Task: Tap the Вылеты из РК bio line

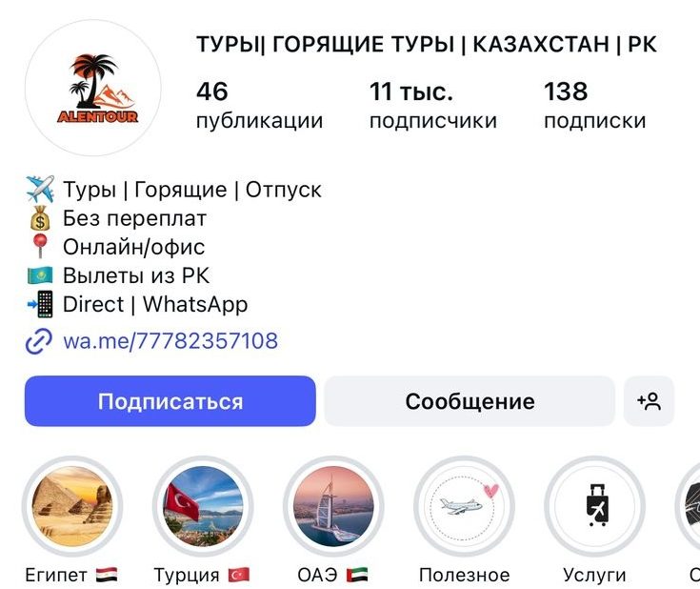Action: pos(118,275)
